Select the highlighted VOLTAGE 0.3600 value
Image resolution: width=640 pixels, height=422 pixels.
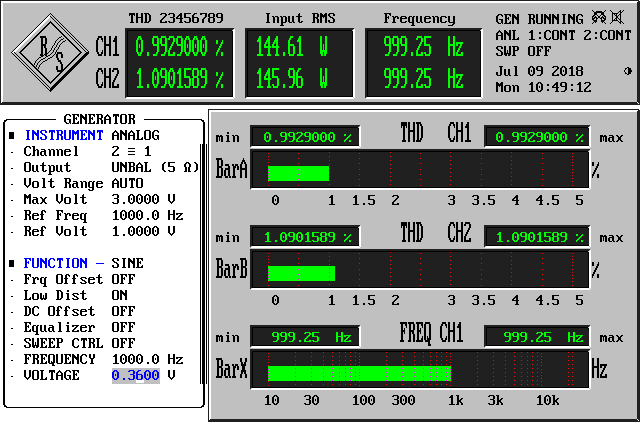pyautogui.click(x=136, y=375)
